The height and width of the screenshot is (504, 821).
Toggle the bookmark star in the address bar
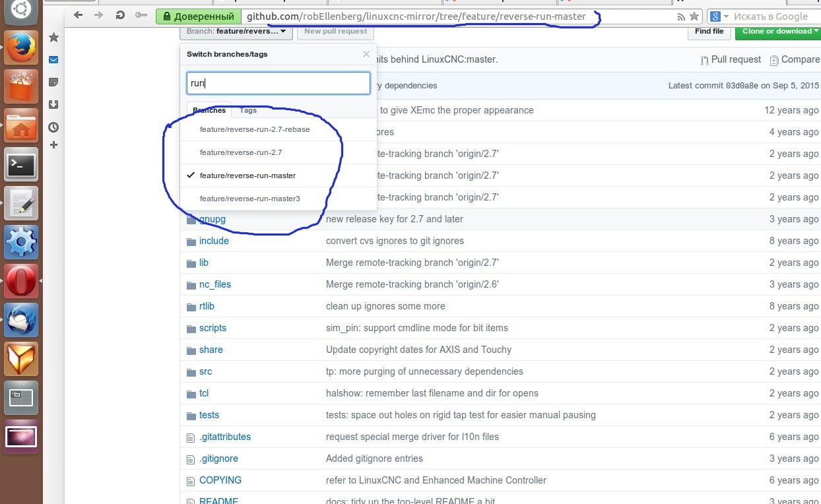click(x=694, y=16)
